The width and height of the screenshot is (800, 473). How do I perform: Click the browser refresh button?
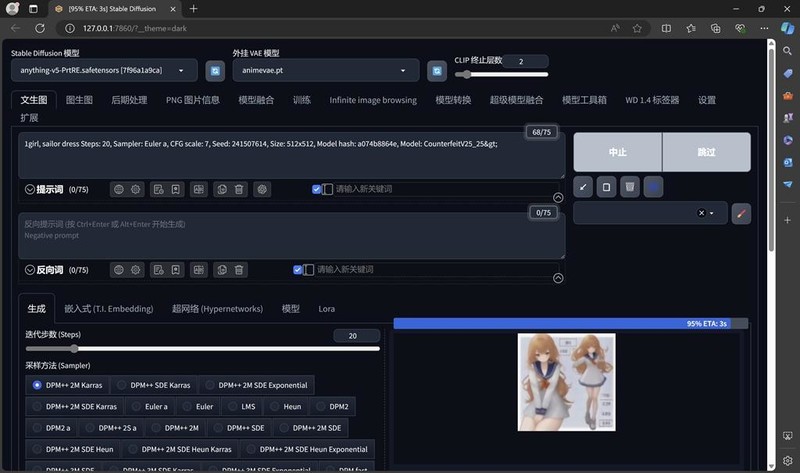point(40,29)
